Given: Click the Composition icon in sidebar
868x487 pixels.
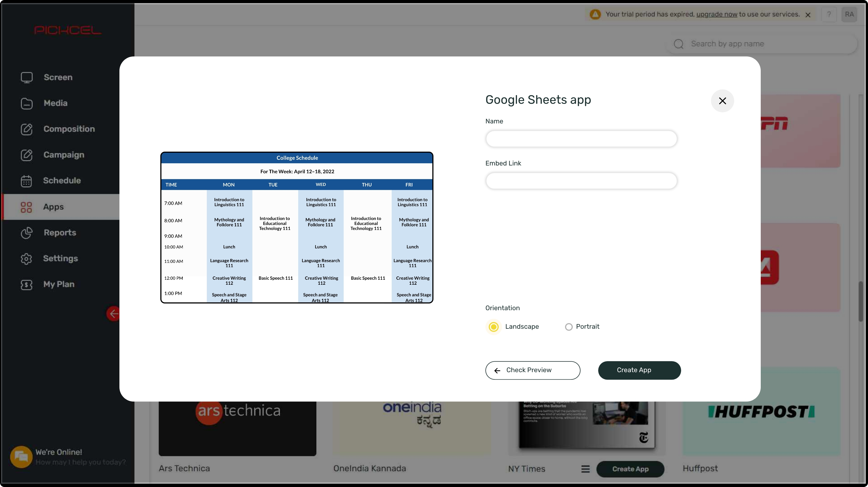Looking at the screenshot, I should point(26,129).
